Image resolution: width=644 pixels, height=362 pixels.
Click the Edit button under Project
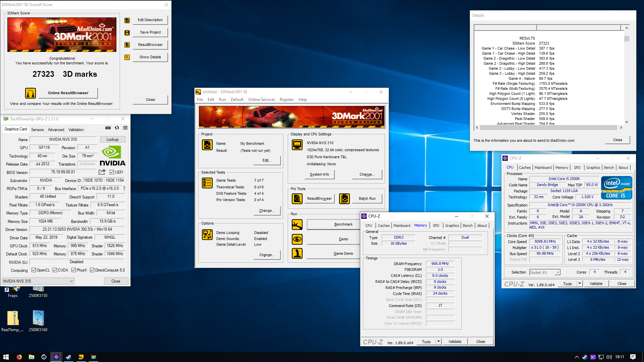267,160
